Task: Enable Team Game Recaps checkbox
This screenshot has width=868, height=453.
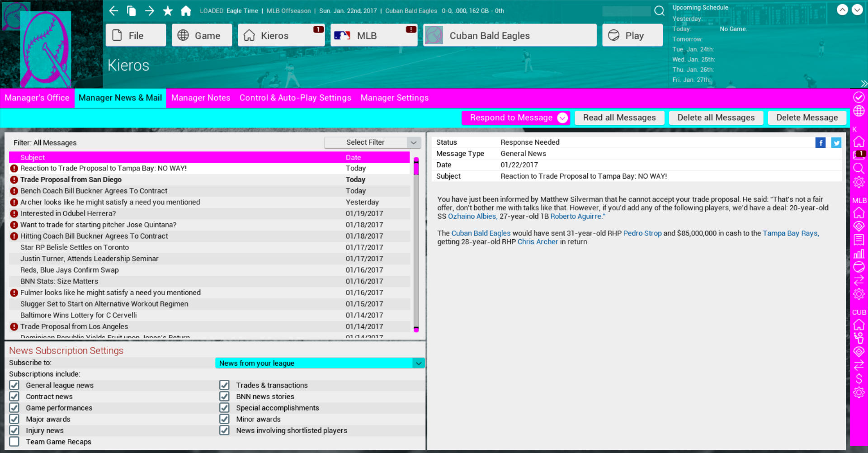Action: click(14, 441)
